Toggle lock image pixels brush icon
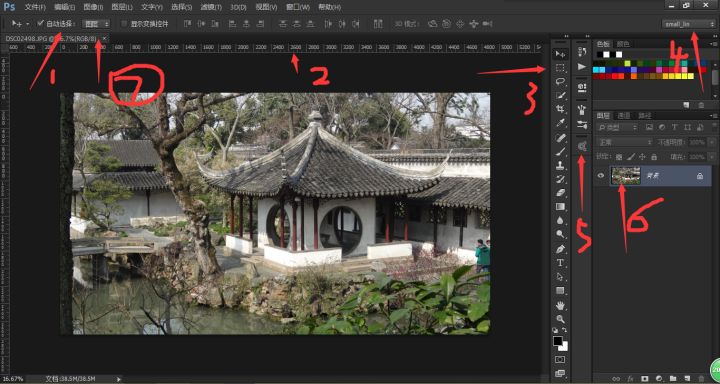The height and width of the screenshot is (384, 720). 631,157
